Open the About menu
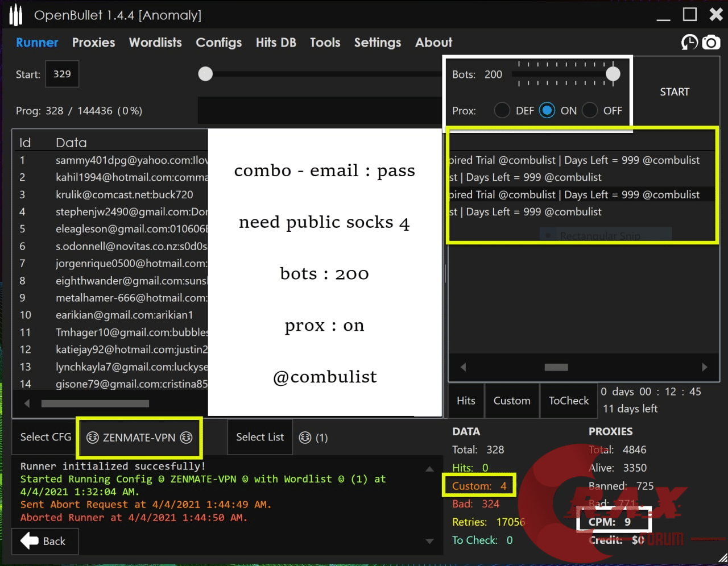 [434, 43]
